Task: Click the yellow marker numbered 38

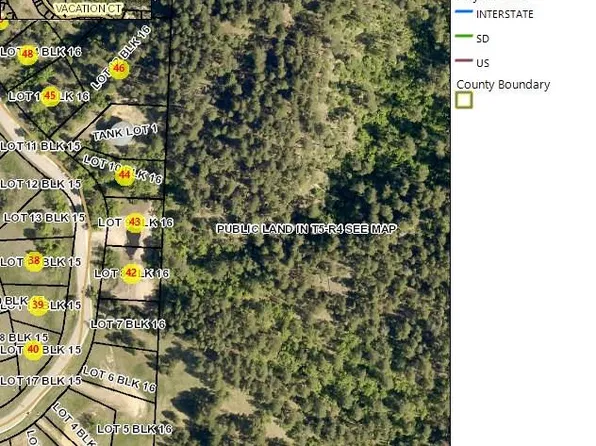Action: pyautogui.click(x=34, y=261)
